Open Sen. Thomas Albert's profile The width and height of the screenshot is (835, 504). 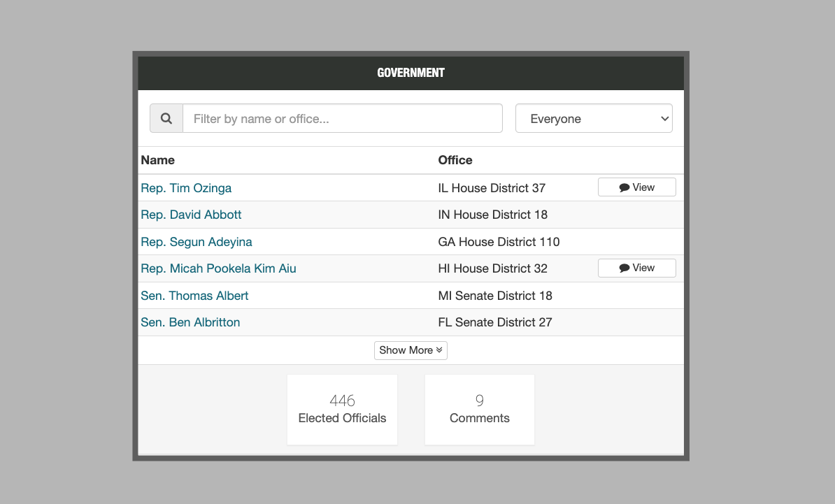pos(194,296)
